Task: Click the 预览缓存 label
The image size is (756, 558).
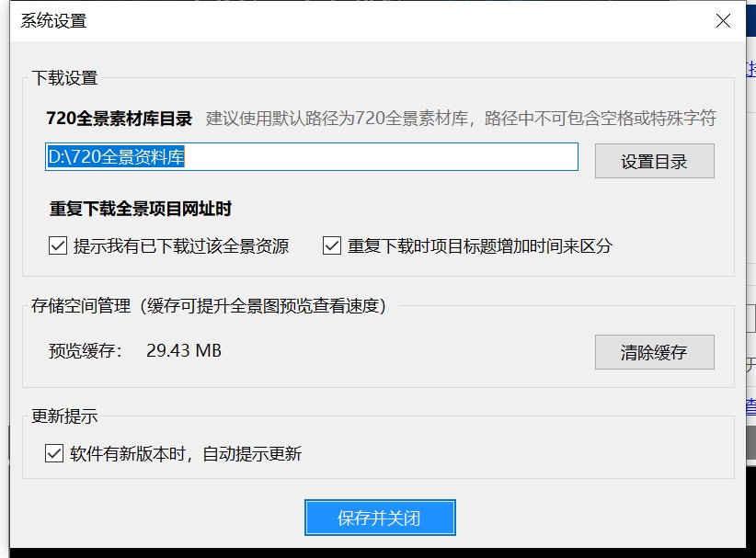Action: tap(85, 350)
